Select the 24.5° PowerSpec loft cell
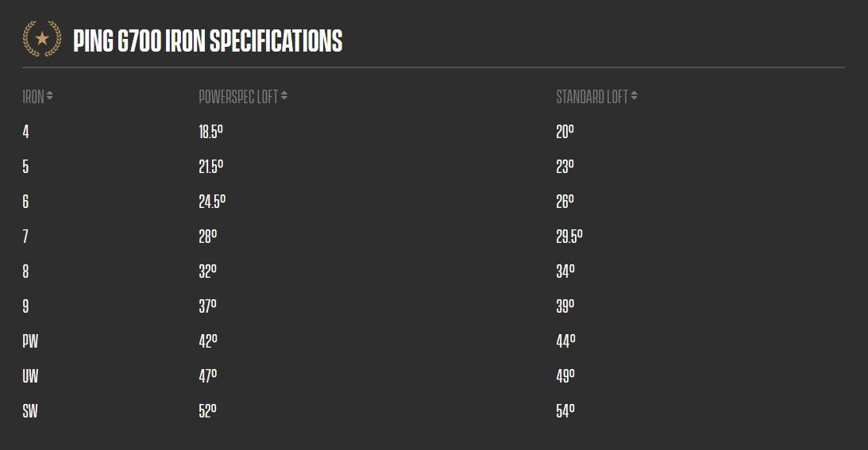868x450 pixels. (x=212, y=202)
